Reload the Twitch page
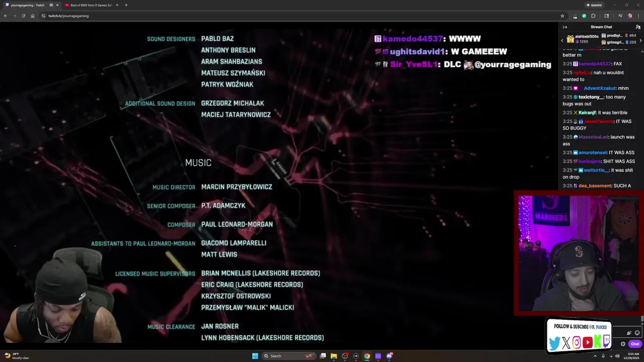The width and height of the screenshot is (644, 362). click(x=23, y=16)
